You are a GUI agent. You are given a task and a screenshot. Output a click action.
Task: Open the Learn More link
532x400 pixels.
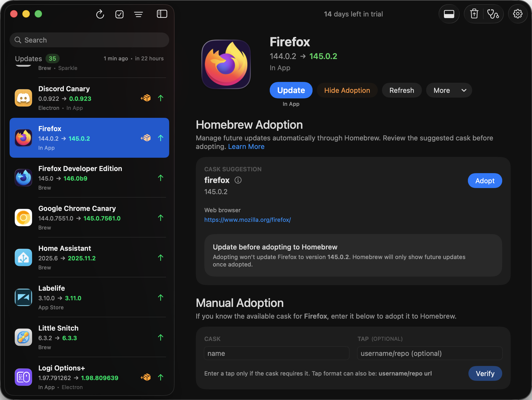pos(246,146)
